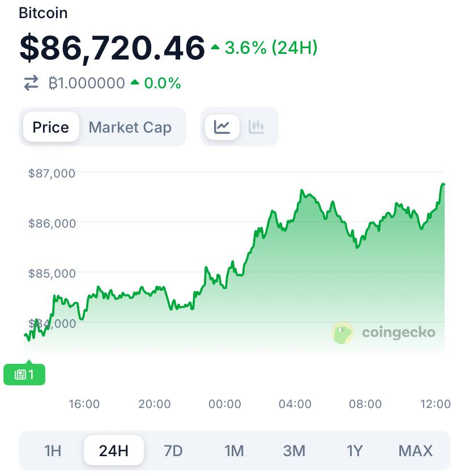Choose the 1Y time range
The width and height of the screenshot is (469, 476).
(355, 451)
